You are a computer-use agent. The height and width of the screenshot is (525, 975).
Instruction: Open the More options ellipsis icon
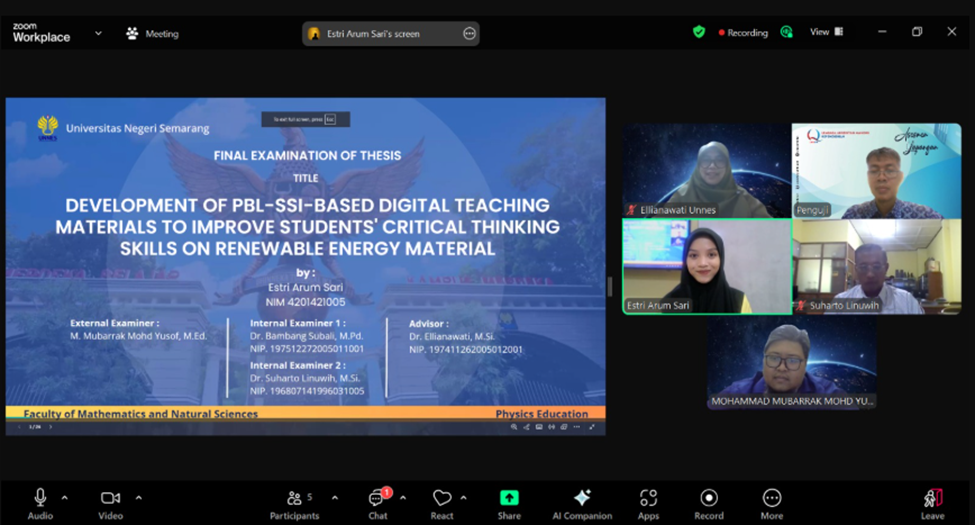click(x=772, y=504)
